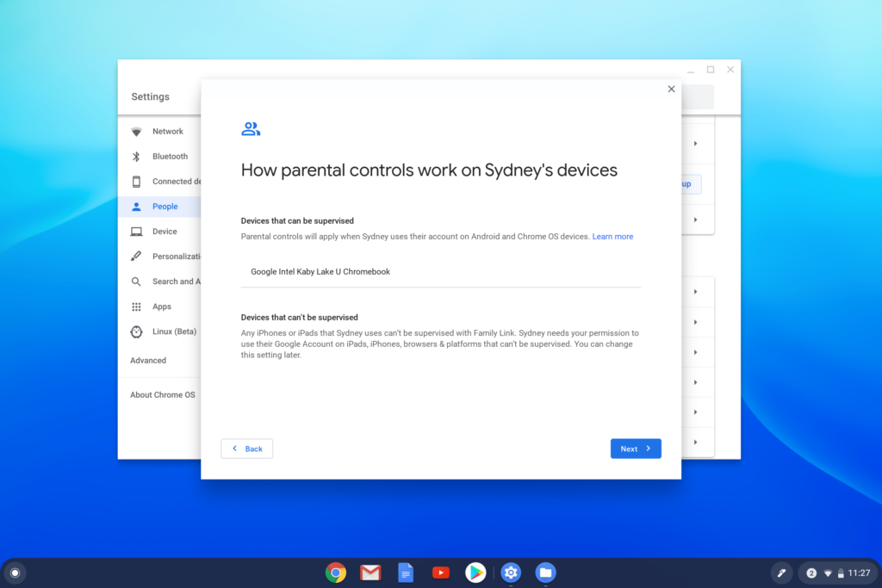Click the Connected devices phone icon
Viewport: 882px width, 588px height.
click(x=136, y=182)
